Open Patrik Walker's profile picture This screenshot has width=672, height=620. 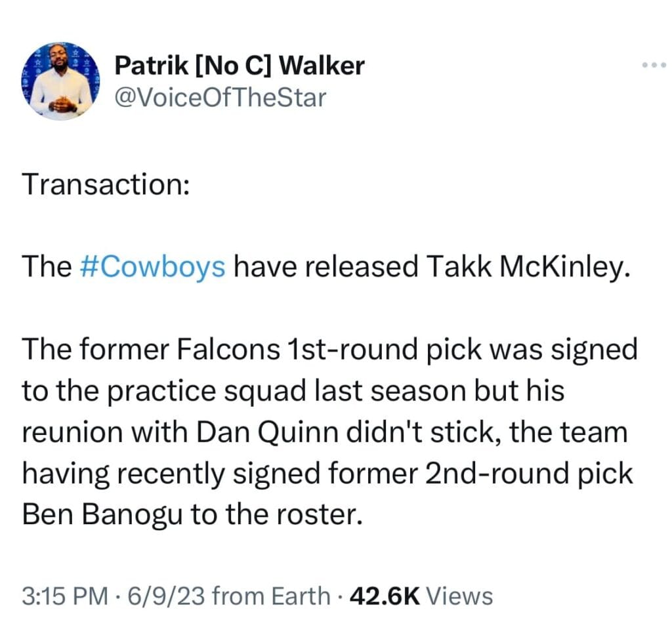click(60, 81)
